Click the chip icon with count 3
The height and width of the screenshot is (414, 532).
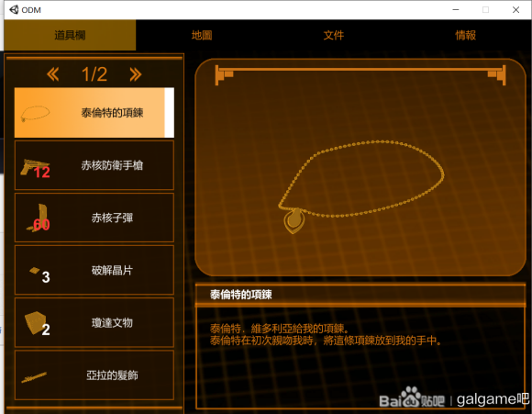[39, 274]
